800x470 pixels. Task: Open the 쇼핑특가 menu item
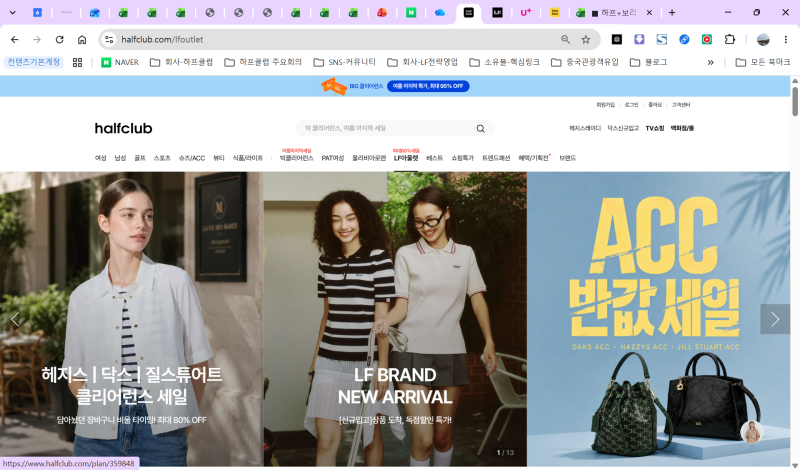(x=462, y=158)
